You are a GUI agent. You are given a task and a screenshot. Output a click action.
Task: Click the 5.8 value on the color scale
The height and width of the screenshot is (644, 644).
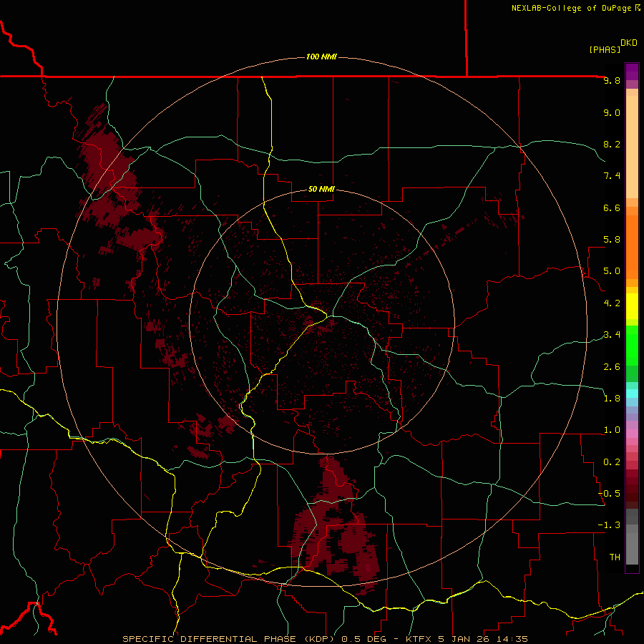coord(612,240)
